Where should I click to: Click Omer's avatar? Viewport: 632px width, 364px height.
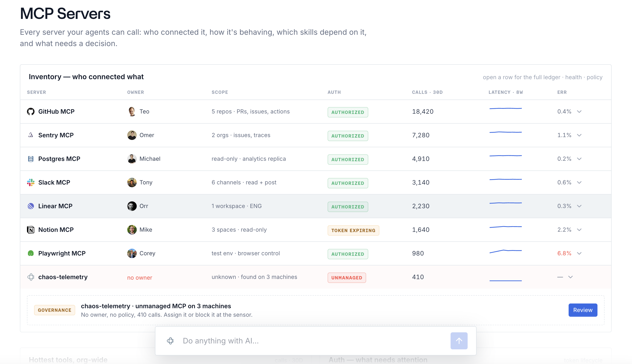click(x=132, y=135)
